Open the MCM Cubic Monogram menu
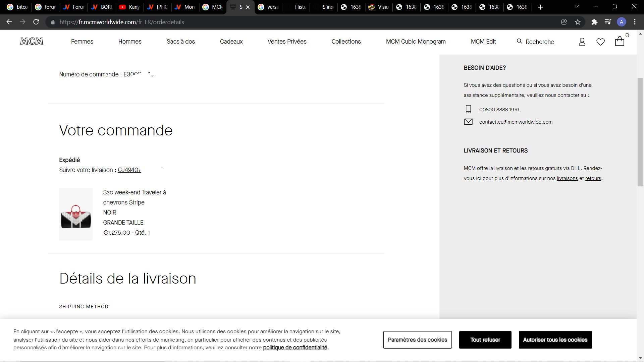The width and height of the screenshot is (644, 362). [x=416, y=42]
